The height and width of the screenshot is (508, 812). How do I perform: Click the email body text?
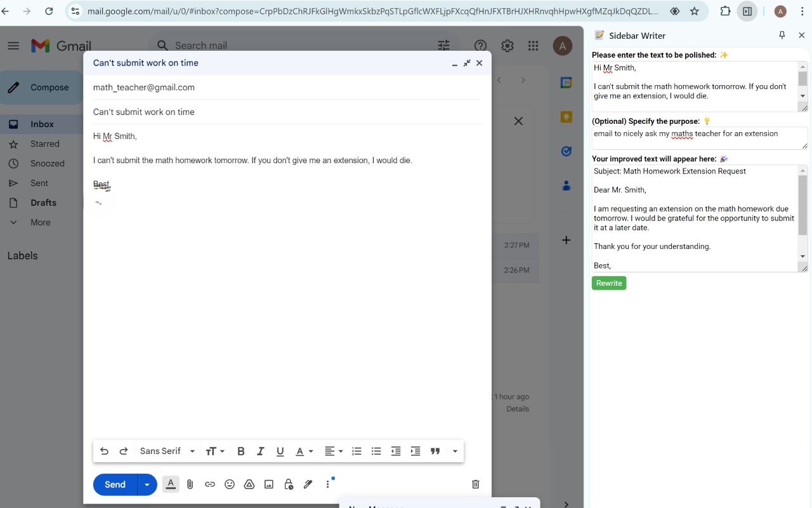(x=252, y=161)
